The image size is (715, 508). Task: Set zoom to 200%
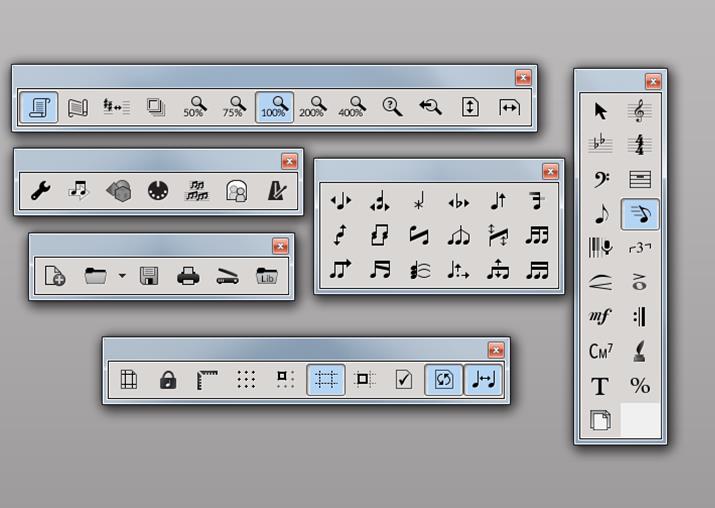(x=312, y=107)
